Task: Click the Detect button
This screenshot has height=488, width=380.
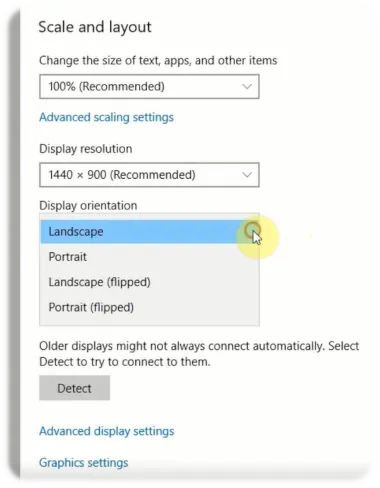Action: [x=74, y=388]
